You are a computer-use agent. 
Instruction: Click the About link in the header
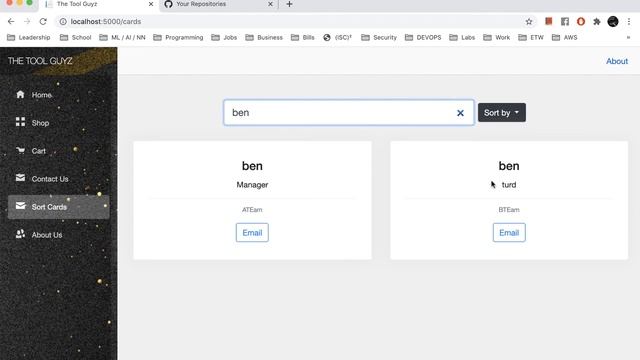coord(617,61)
